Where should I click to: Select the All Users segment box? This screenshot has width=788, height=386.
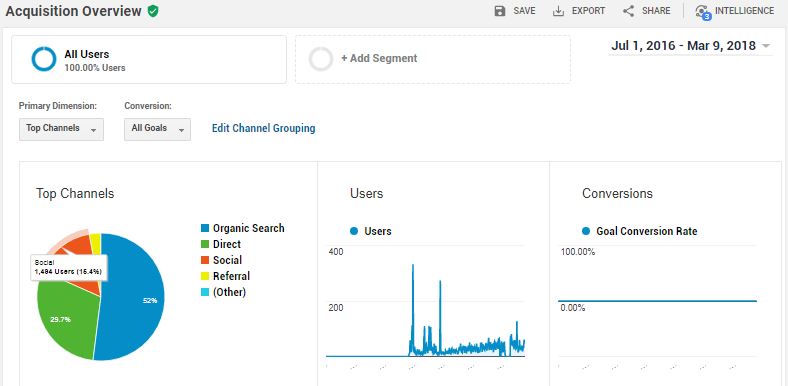click(149, 59)
